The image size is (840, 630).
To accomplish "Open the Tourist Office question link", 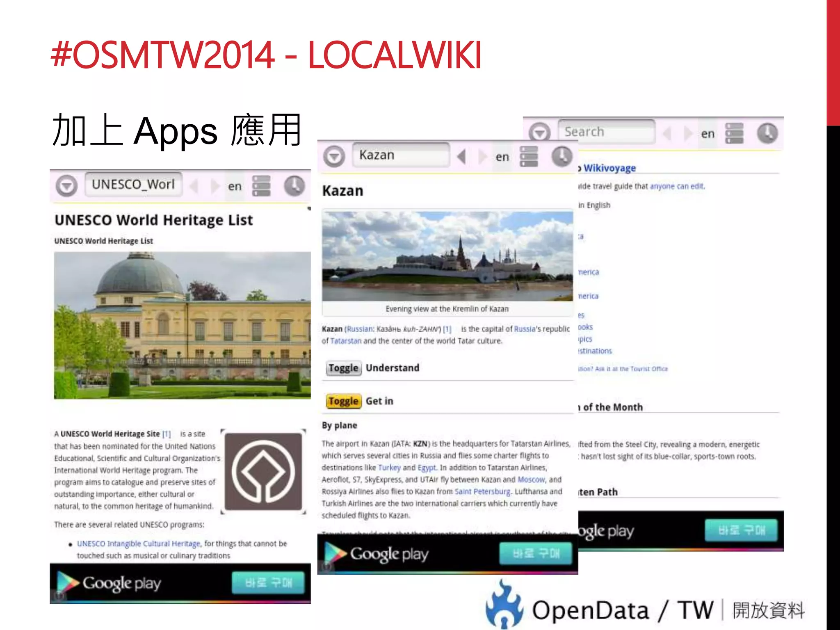I will tap(623, 369).
